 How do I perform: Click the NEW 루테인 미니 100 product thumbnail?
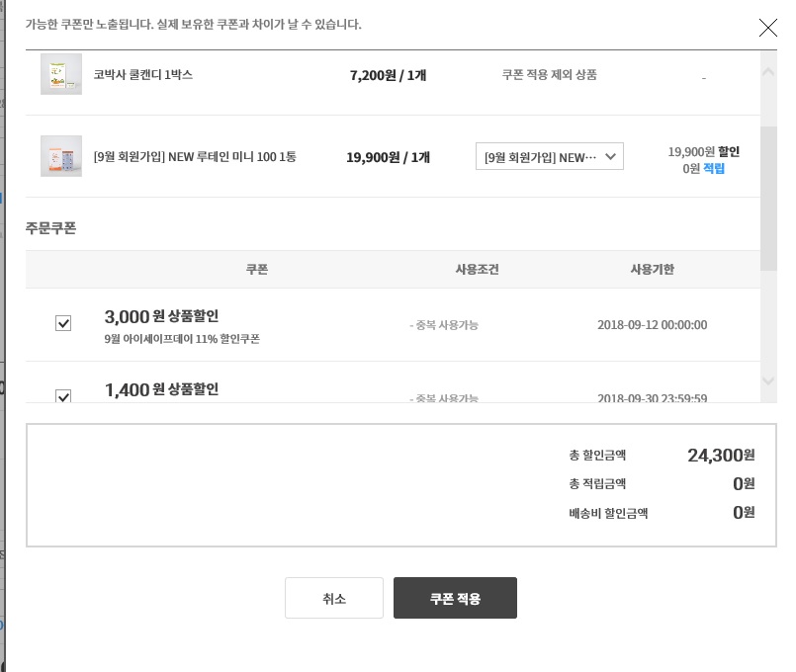click(x=61, y=156)
